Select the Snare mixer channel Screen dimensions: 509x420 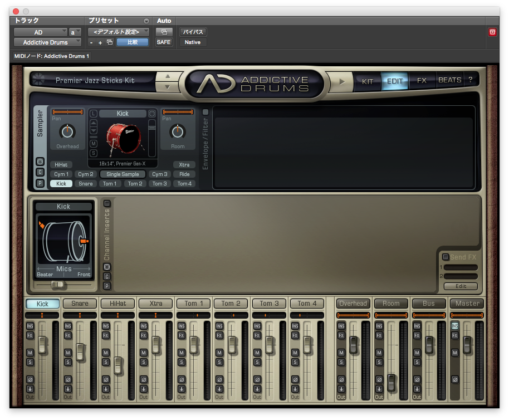[80, 304]
